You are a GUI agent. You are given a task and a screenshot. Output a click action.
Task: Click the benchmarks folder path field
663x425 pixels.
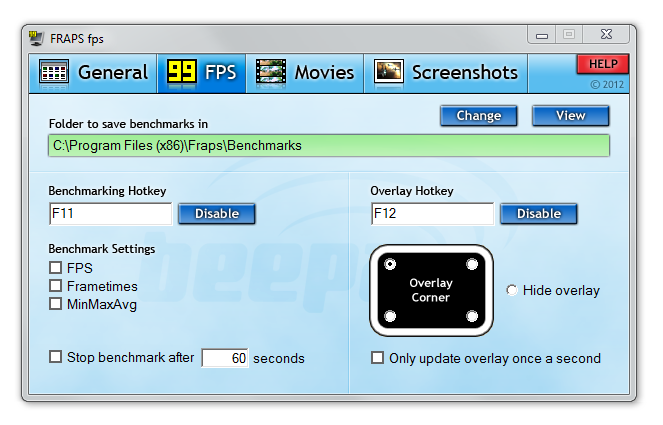[x=329, y=145]
